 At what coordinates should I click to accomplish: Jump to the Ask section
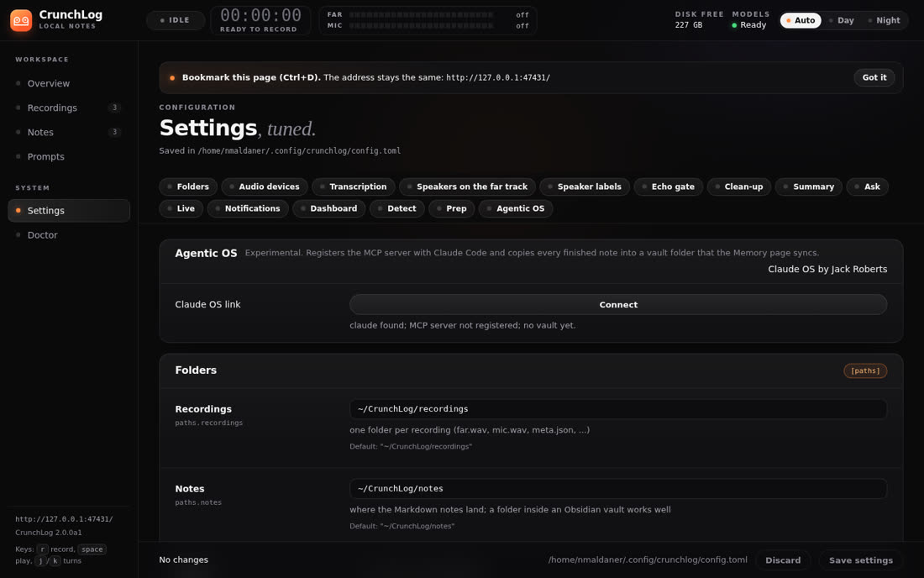pos(868,187)
